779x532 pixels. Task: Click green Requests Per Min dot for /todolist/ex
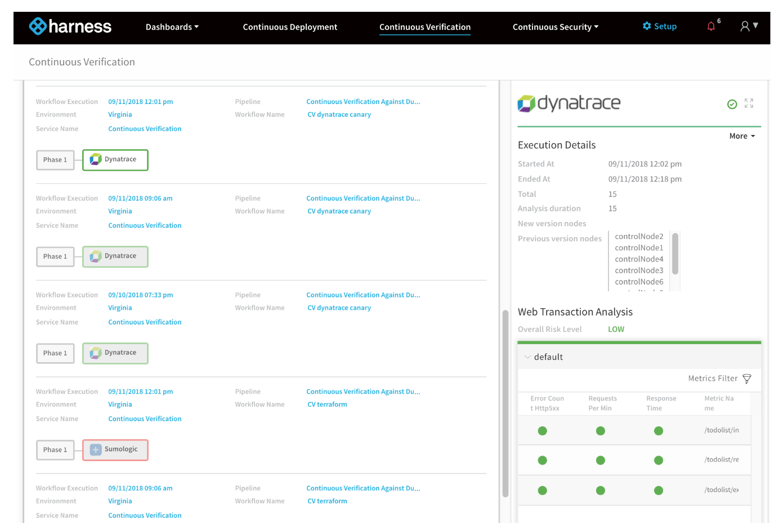(x=601, y=490)
